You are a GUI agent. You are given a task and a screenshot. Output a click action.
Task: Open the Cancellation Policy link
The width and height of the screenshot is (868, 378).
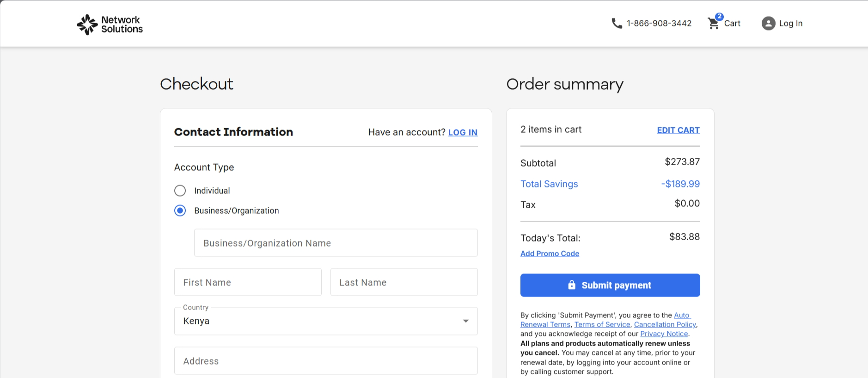[665, 325]
